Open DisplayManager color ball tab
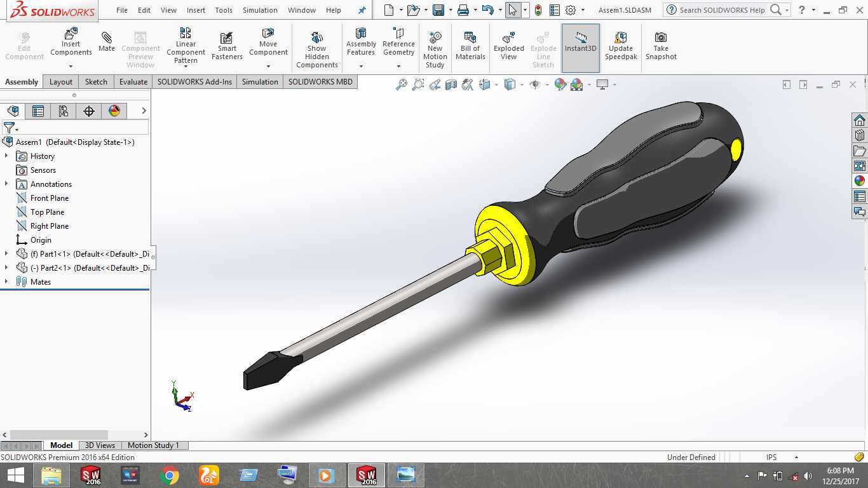 point(114,111)
